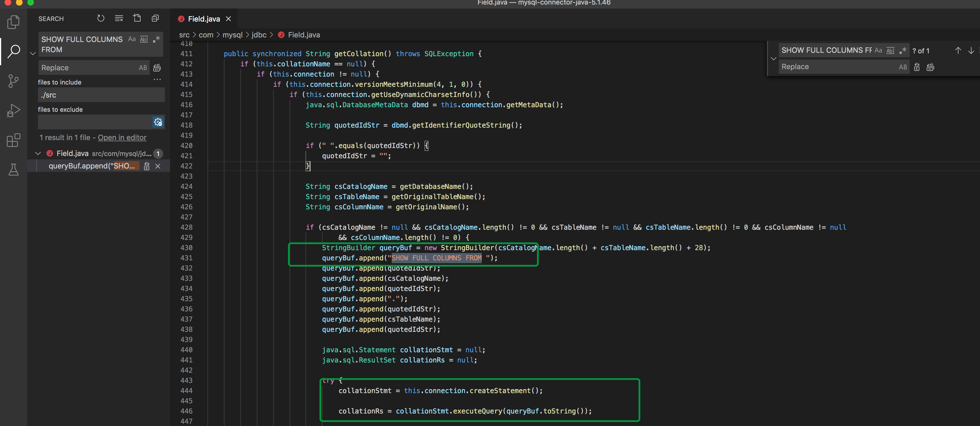Screen dimensions: 980x426
Task: Toggle Match Whole Word in find widget
Action: (x=890, y=51)
